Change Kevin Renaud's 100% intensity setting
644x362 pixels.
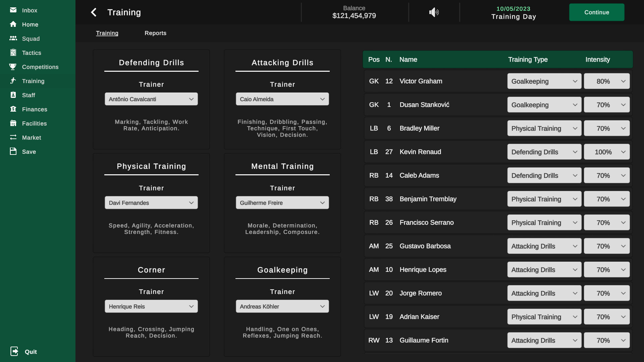click(x=606, y=152)
